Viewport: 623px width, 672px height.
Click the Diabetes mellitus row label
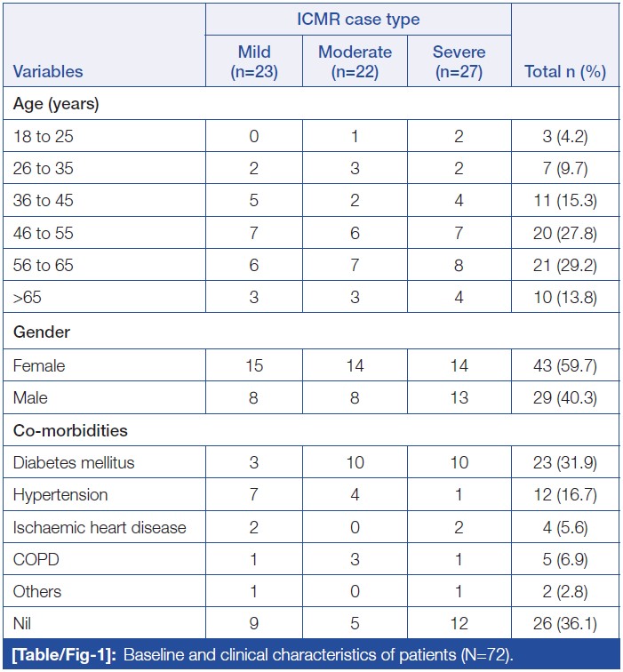coord(74,462)
